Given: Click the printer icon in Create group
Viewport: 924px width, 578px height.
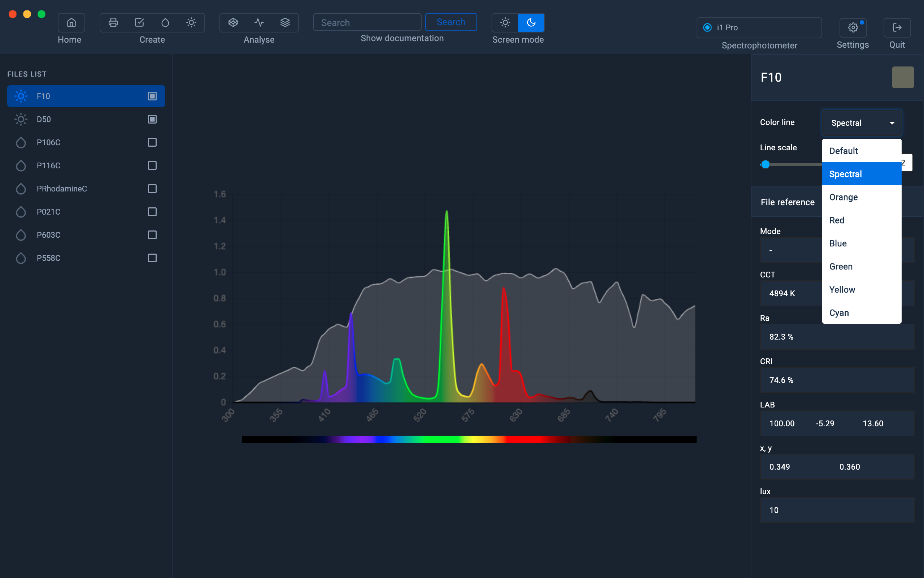Looking at the screenshot, I should coord(113,22).
